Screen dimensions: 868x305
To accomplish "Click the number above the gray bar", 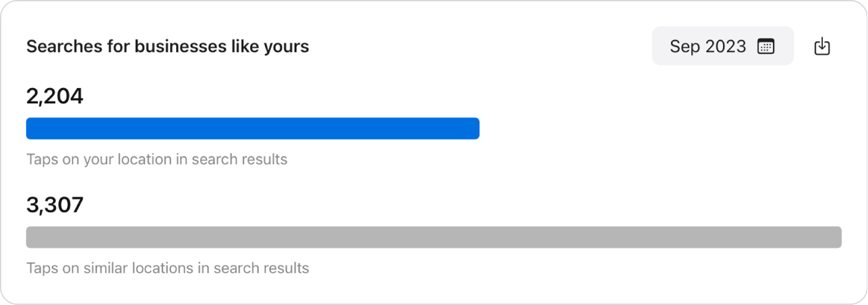I will click(55, 205).
